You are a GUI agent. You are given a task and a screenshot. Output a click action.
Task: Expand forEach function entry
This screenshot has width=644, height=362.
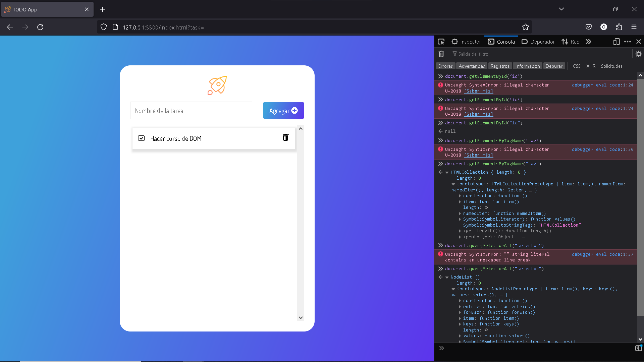click(x=460, y=313)
